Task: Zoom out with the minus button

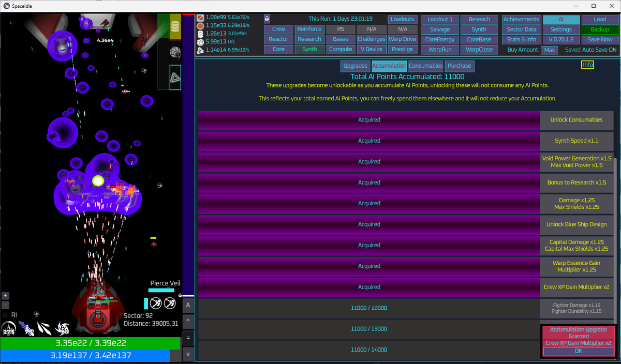Action: (6, 305)
